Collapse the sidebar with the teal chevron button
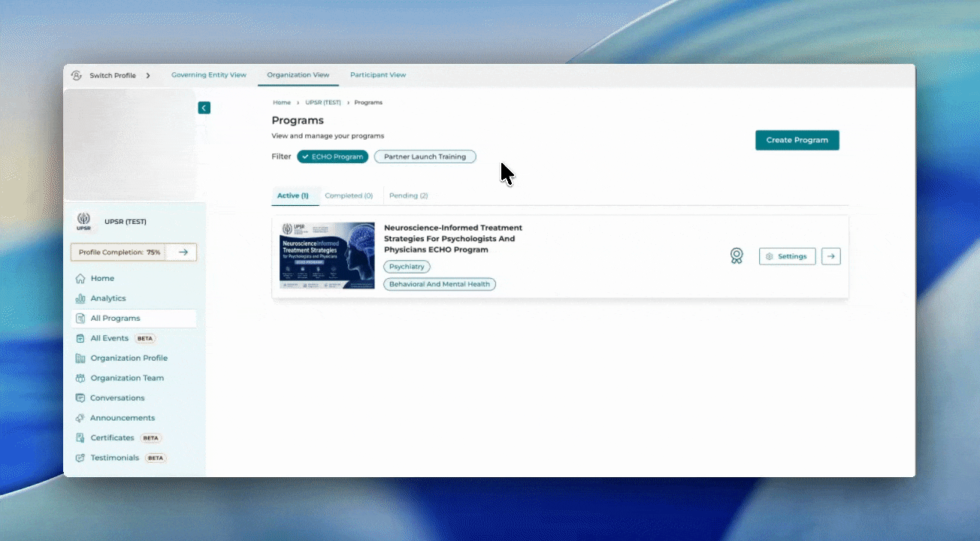 click(204, 108)
